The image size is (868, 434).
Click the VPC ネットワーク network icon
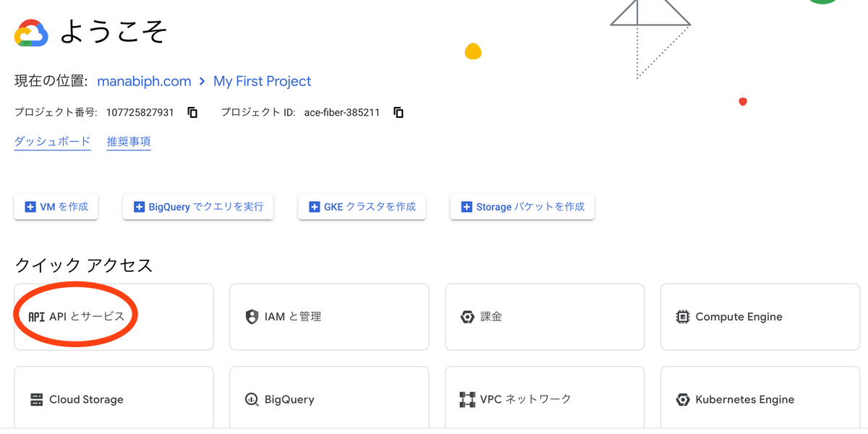467,399
